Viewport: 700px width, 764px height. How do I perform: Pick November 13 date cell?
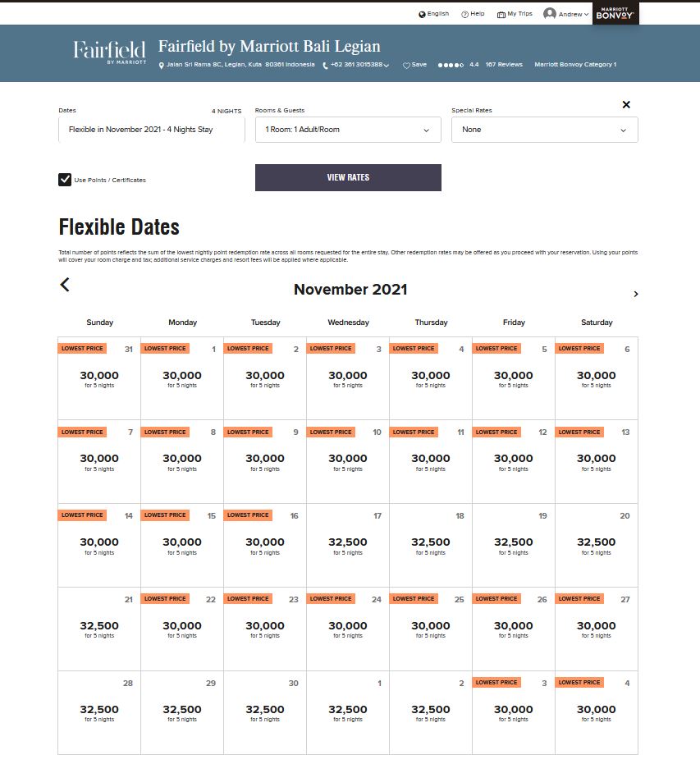point(597,461)
